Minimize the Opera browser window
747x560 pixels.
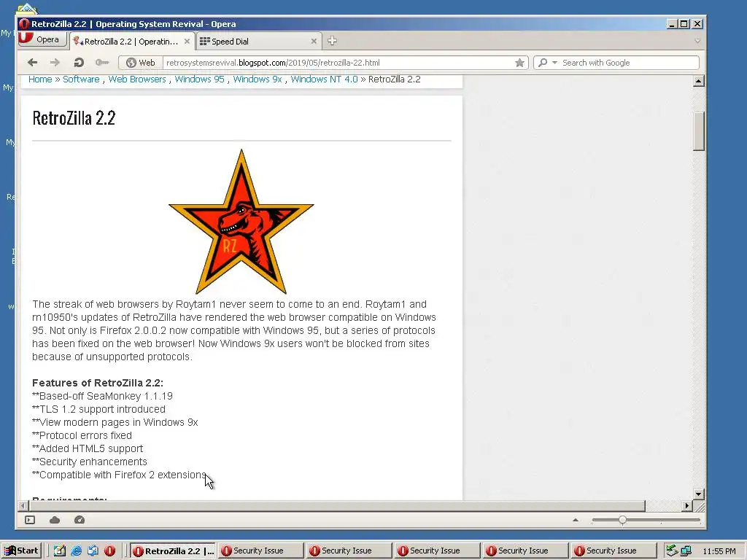(x=672, y=24)
